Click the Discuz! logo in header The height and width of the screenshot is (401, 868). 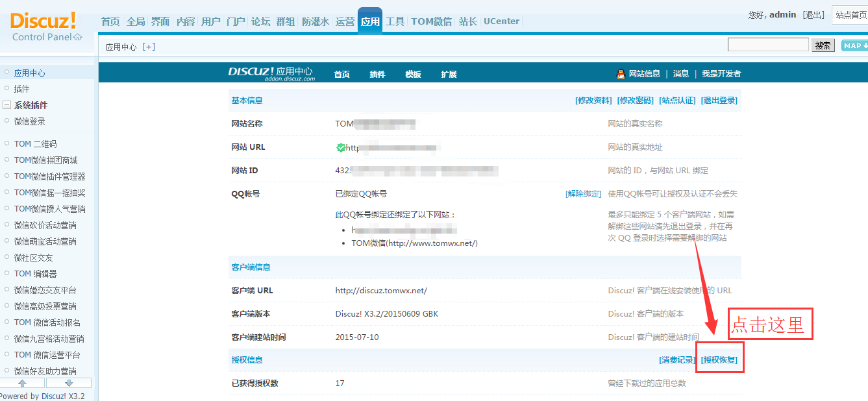click(x=43, y=20)
